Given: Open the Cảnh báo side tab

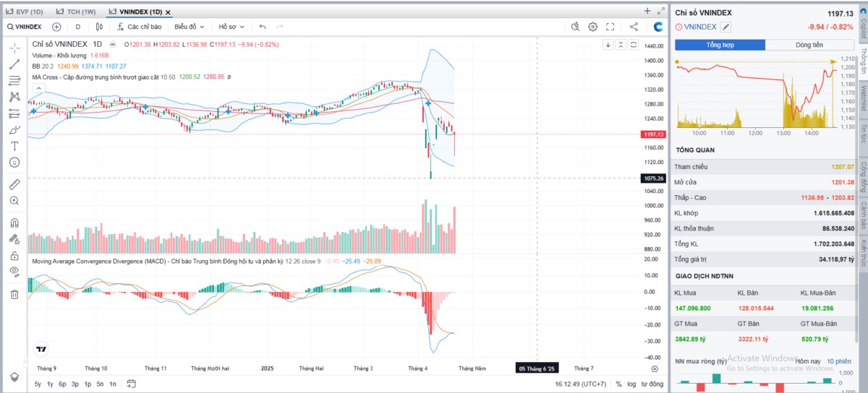Looking at the screenshot, I should (864, 215).
